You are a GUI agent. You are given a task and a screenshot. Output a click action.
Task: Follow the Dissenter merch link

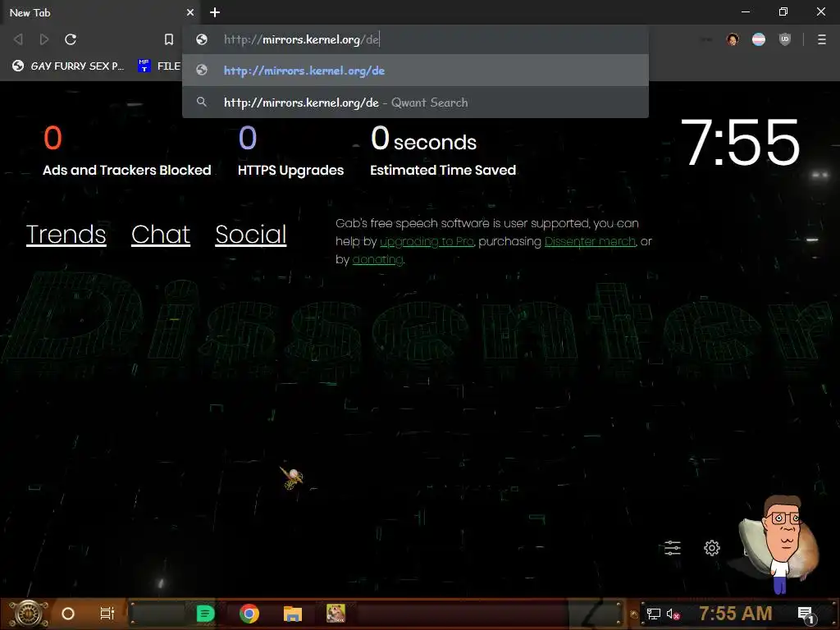tap(590, 242)
